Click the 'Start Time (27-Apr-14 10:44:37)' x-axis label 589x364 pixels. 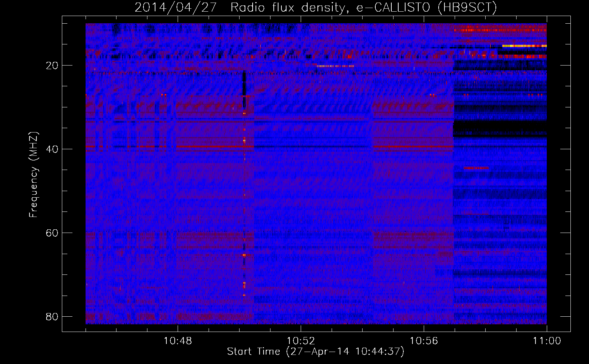pyautogui.click(x=316, y=352)
